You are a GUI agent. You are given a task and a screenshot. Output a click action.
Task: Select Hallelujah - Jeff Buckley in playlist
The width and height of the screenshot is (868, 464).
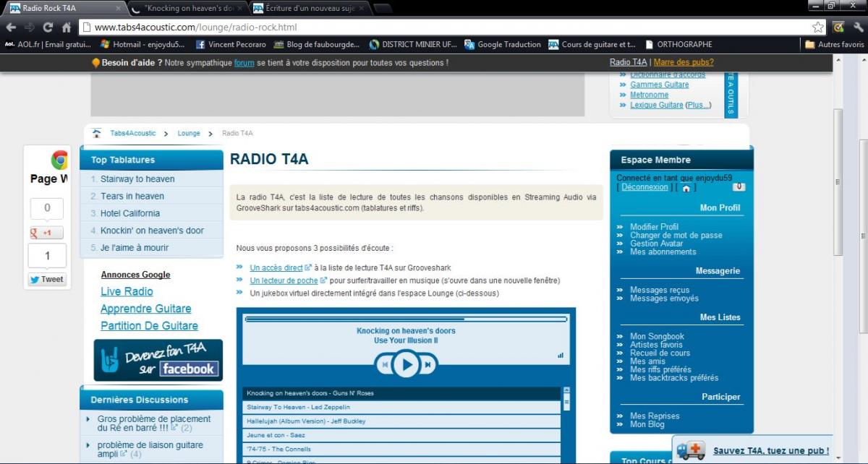(401, 421)
